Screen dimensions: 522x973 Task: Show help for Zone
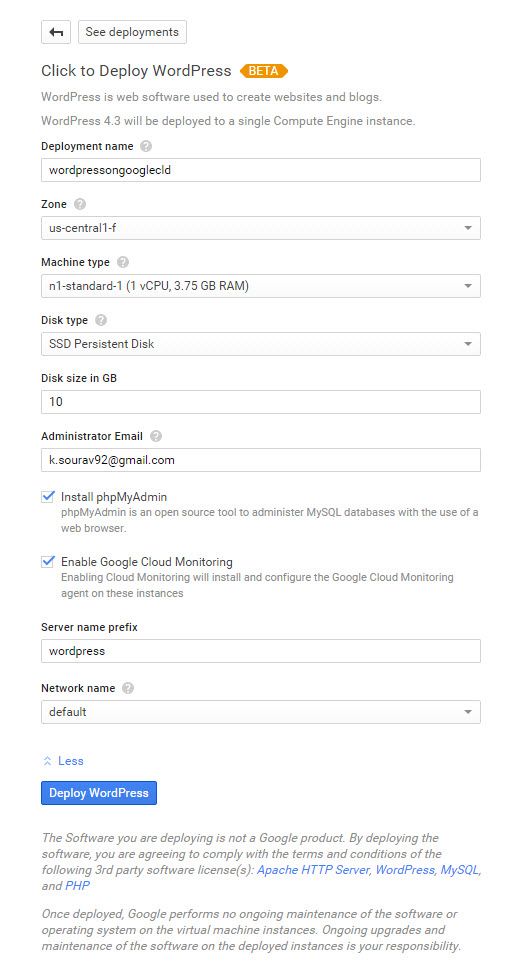pos(79,204)
